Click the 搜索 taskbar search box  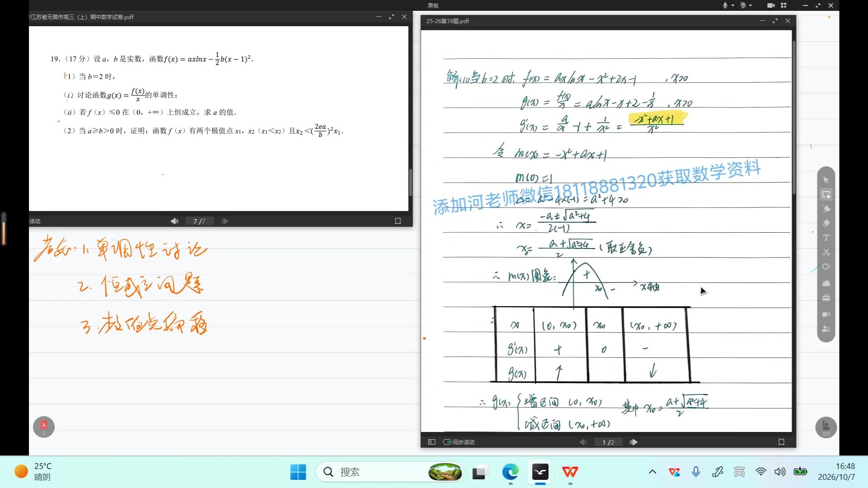click(x=390, y=472)
